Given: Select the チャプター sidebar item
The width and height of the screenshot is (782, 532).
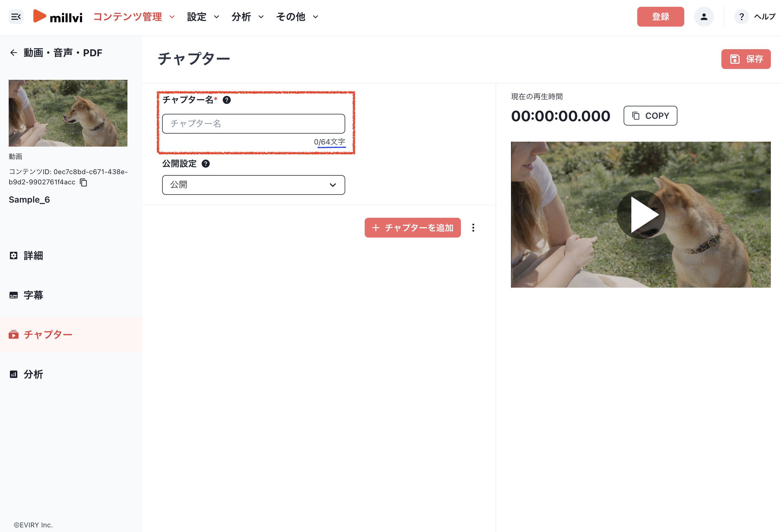Looking at the screenshot, I should click(71, 334).
